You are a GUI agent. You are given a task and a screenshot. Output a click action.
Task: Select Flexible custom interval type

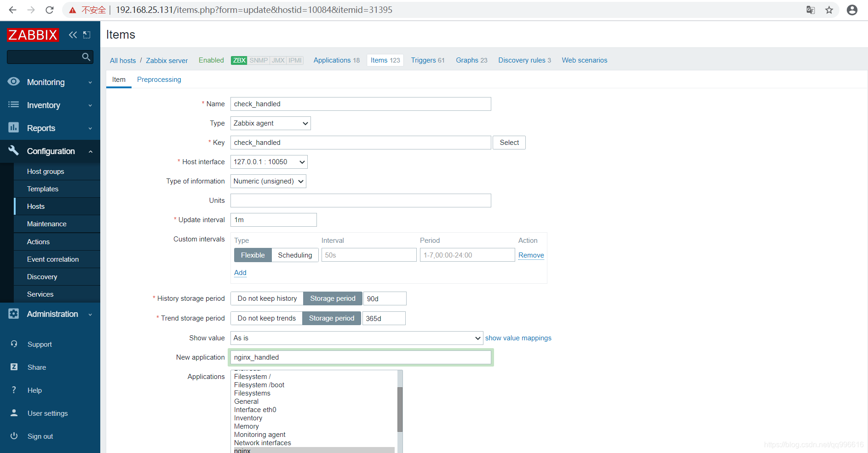pyautogui.click(x=253, y=255)
